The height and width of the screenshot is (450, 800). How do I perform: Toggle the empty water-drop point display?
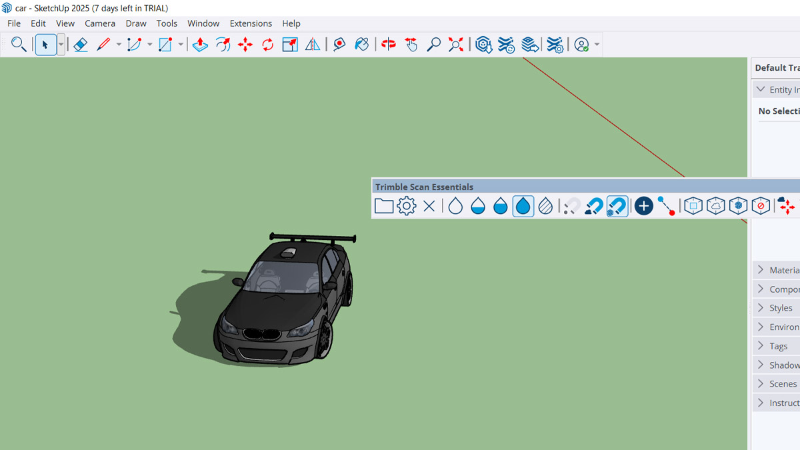tap(455, 206)
